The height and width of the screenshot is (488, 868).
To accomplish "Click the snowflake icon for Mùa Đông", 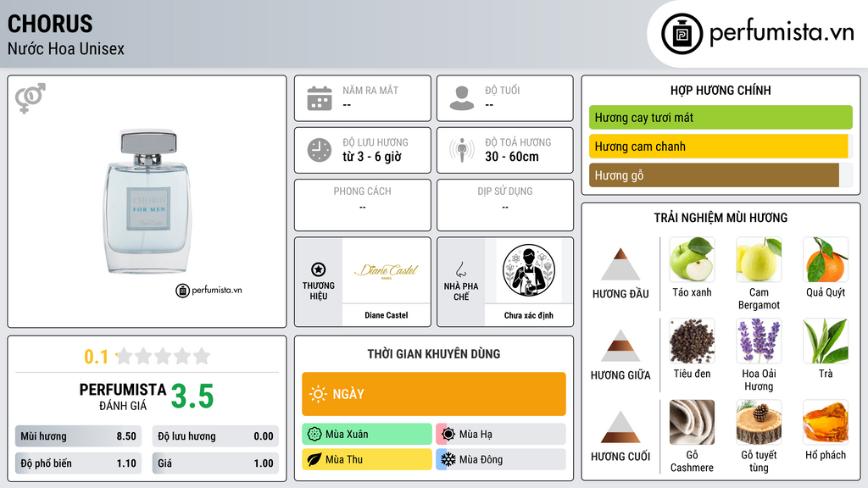I will pyautogui.click(x=448, y=459).
